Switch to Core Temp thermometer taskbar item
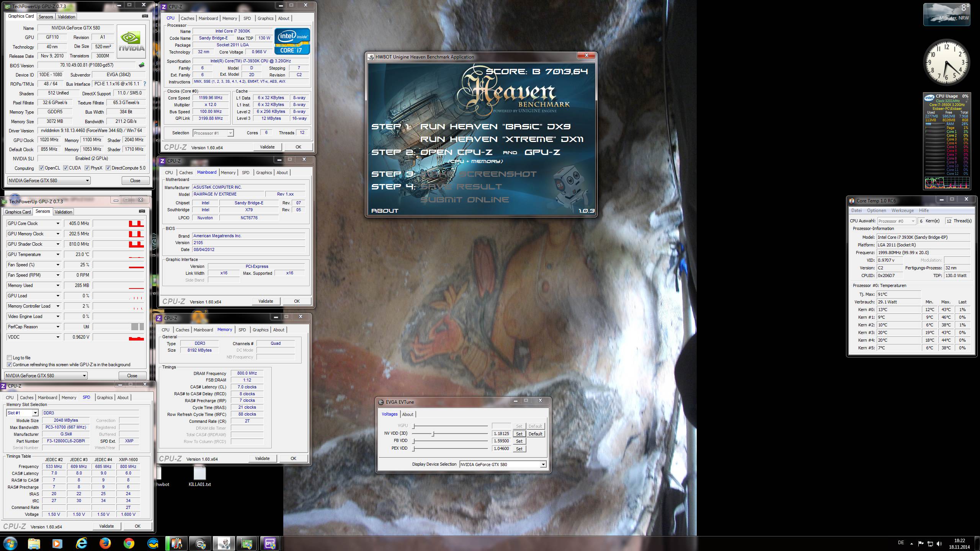The image size is (980, 551). pos(176,543)
